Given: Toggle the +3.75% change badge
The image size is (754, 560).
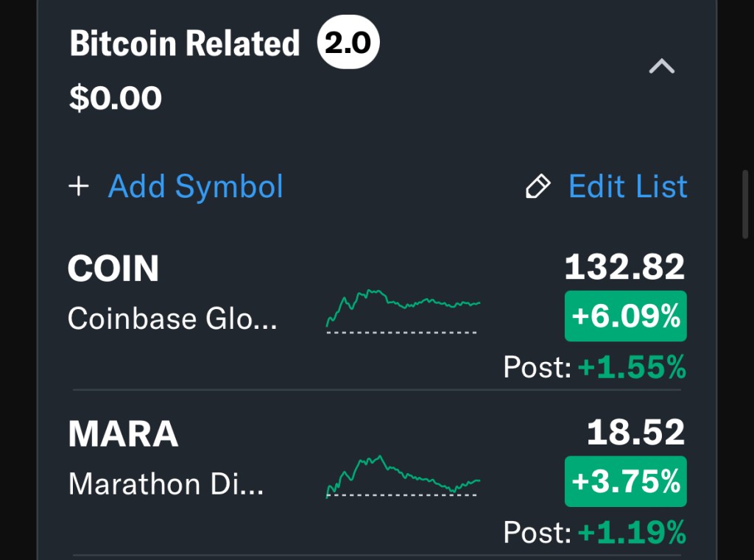Looking at the screenshot, I should pos(625,482).
